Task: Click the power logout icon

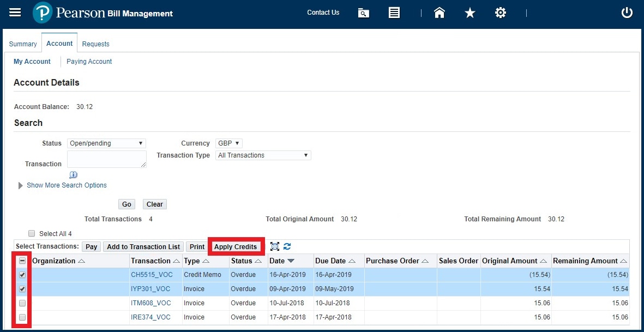Action: pyautogui.click(x=627, y=13)
